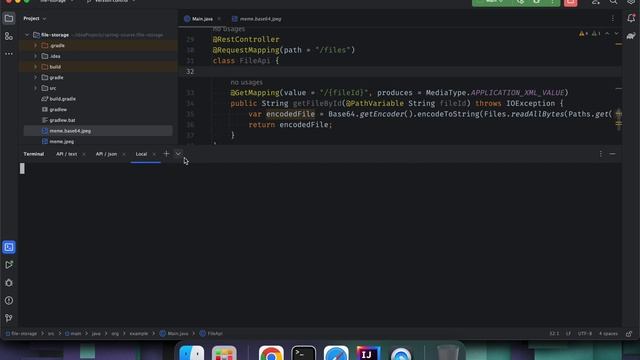Image resolution: width=640 pixels, height=360 pixels.
Task: Click the editor tabs options ellipsis
Action: tap(613, 18)
